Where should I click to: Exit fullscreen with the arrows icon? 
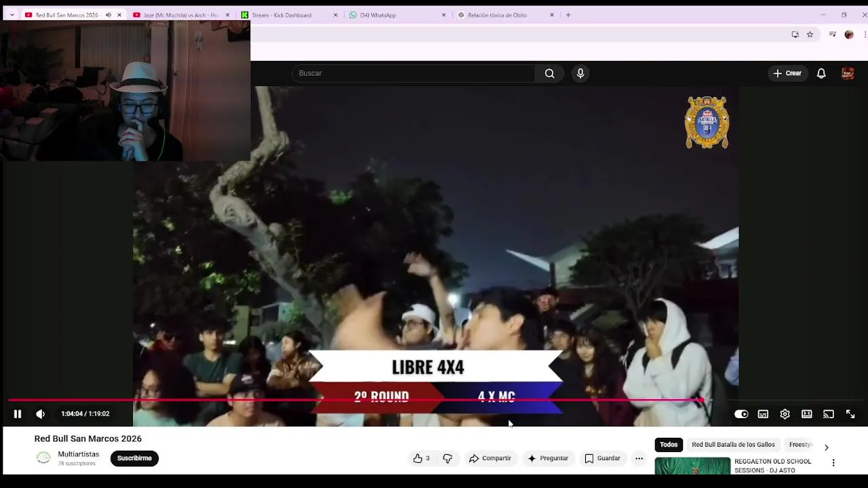click(850, 414)
